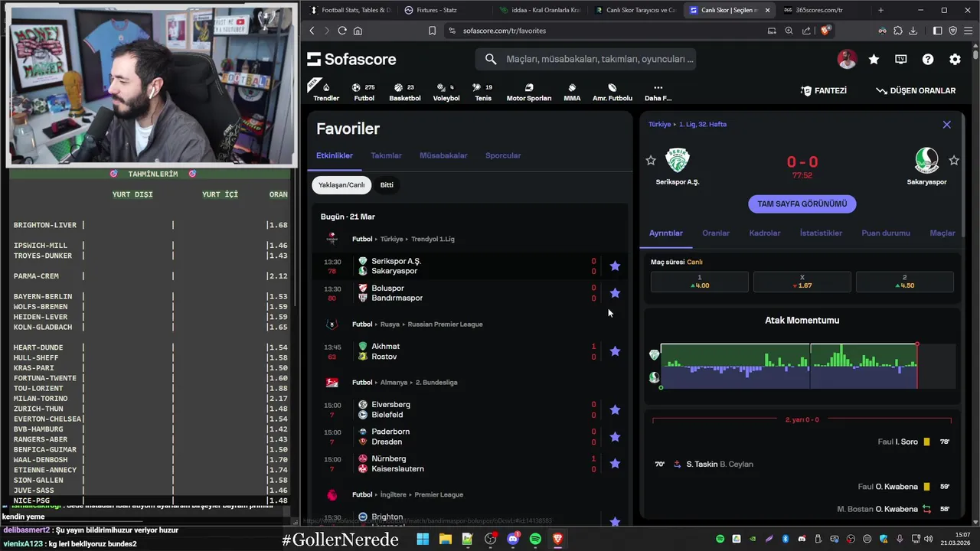Open the Futbol category with 275 matches
Viewport: 980px width, 551px height.
[364, 92]
